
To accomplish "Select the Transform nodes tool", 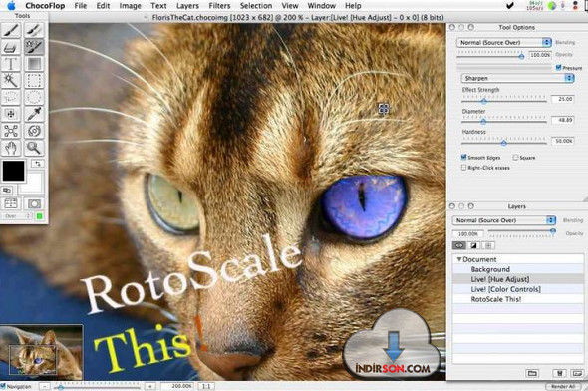I will pyautogui.click(x=11, y=131).
